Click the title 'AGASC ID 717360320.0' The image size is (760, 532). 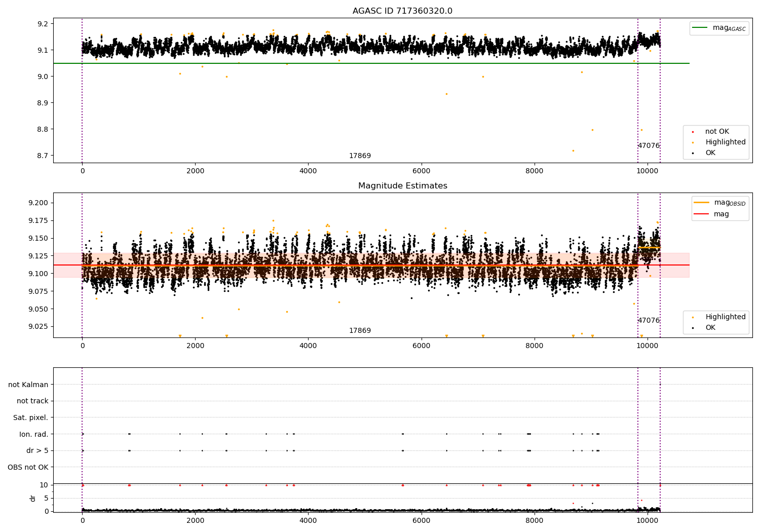coord(402,11)
